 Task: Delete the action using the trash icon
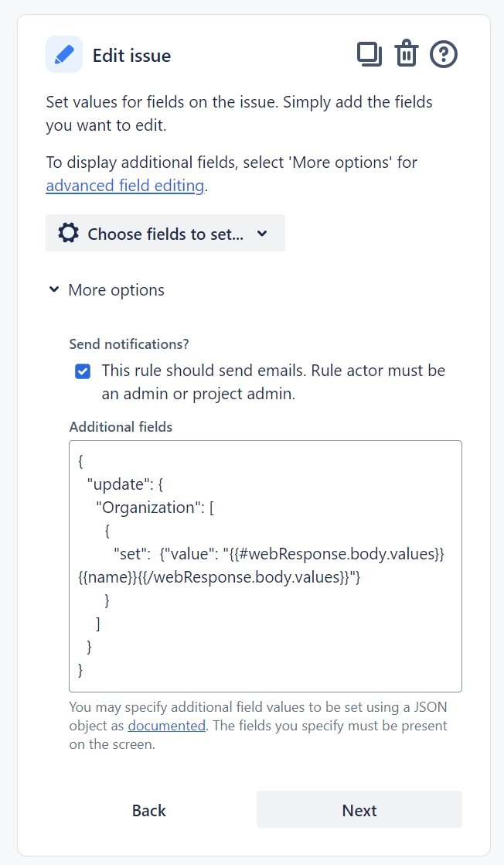click(407, 53)
